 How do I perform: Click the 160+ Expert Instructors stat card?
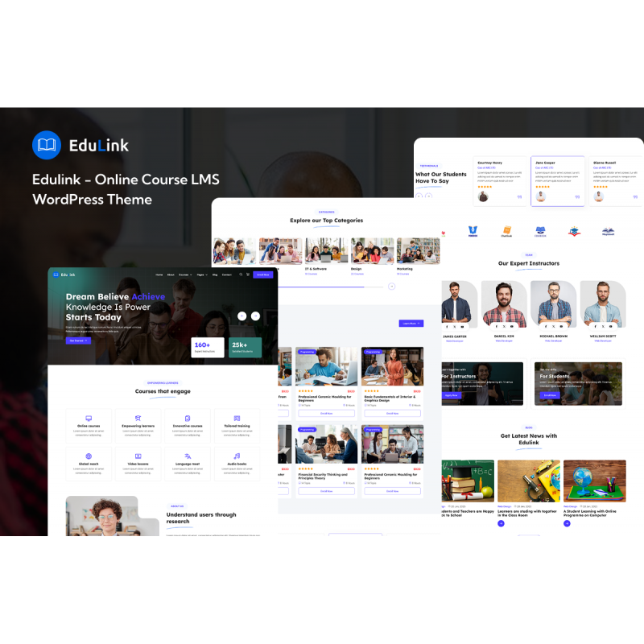coord(208,347)
